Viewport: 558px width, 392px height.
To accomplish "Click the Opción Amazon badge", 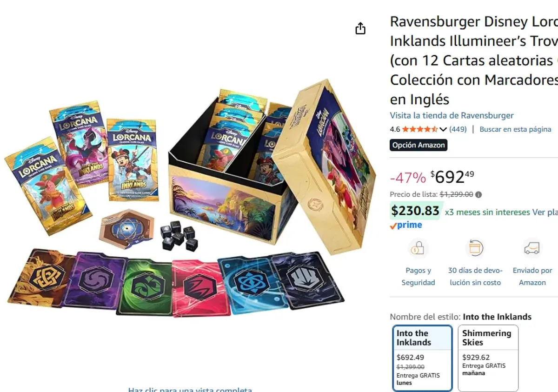I will (418, 145).
